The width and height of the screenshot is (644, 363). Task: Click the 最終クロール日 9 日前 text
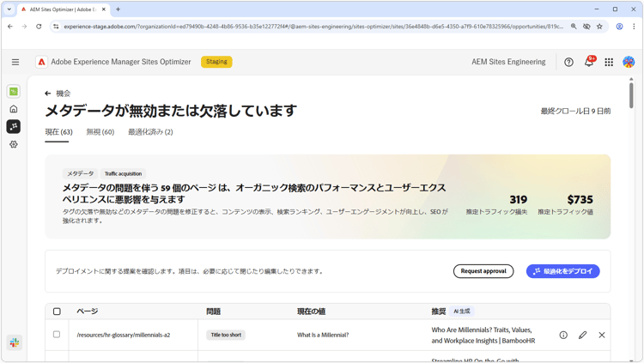click(575, 112)
